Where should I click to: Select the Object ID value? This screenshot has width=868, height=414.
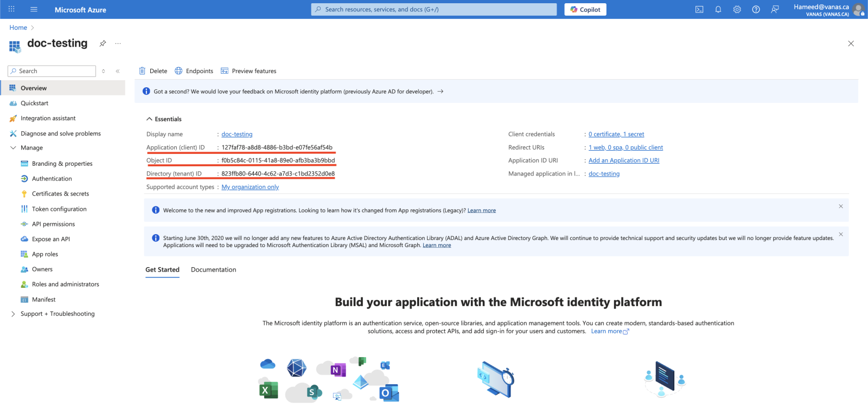(x=278, y=160)
